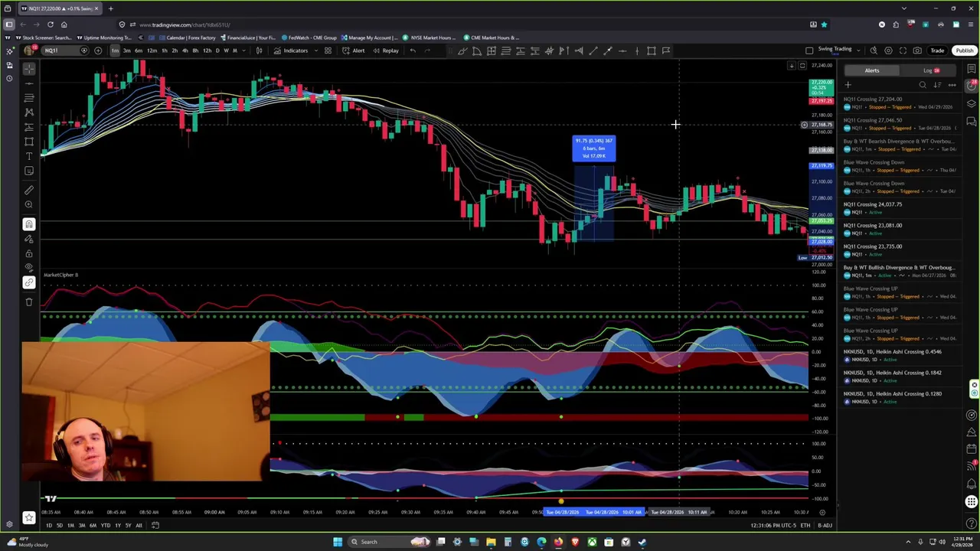
Task: Open the indicator templates grid icon
Action: tap(328, 51)
